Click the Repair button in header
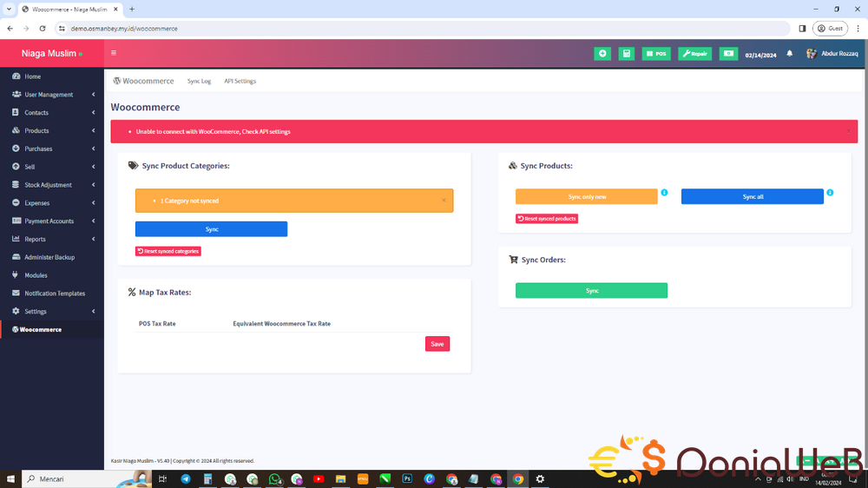Image resolution: width=868 pixels, height=488 pixels. [x=694, y=54]
